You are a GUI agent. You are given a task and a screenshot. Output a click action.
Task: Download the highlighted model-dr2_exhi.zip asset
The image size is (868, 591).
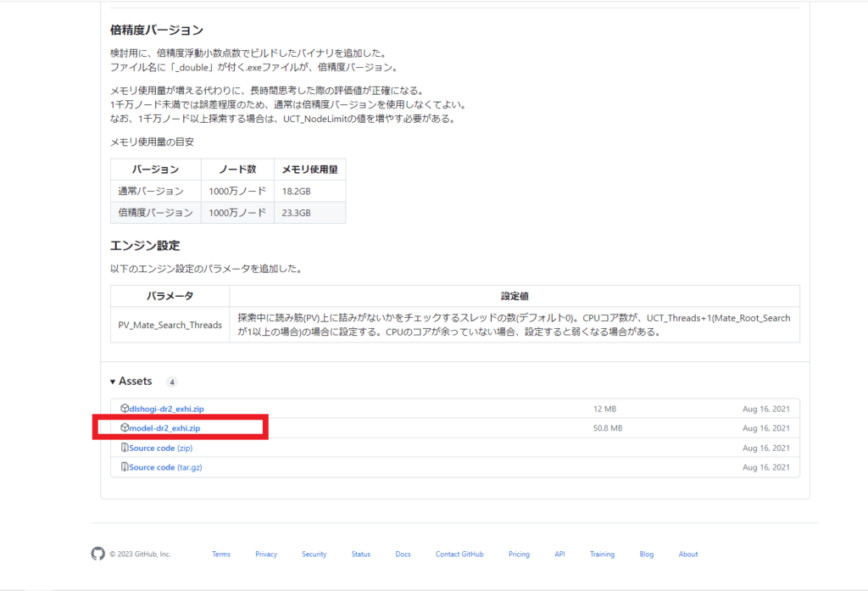coord(167,428)
